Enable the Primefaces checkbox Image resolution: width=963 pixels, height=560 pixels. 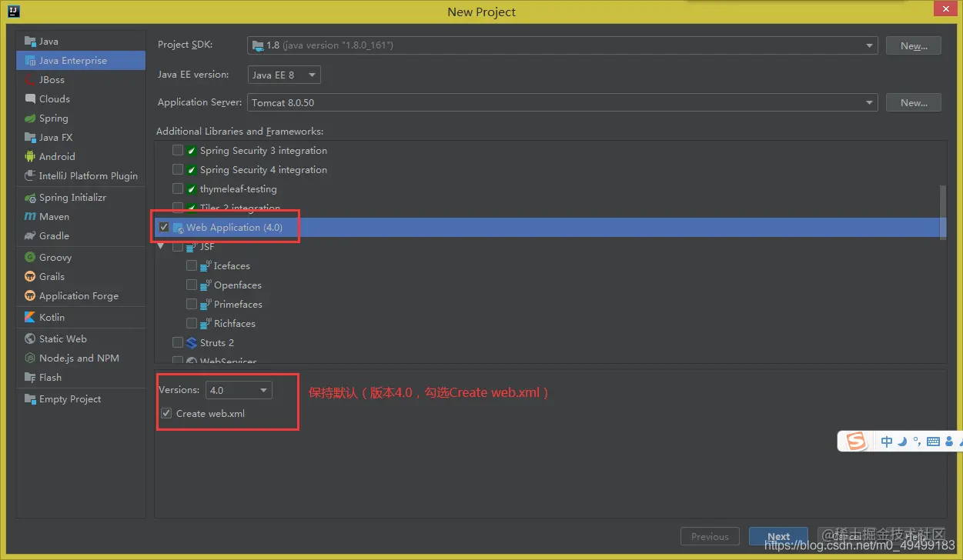tap(192, 305)
